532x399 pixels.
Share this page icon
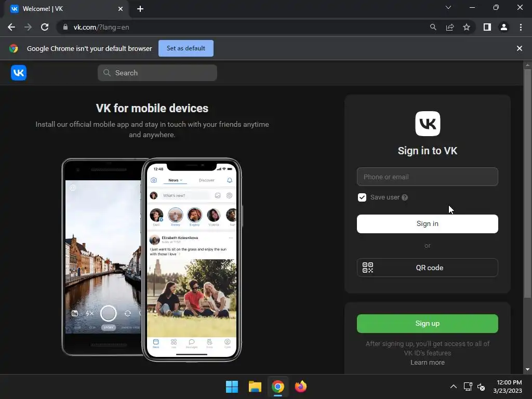tap(450, 27)
